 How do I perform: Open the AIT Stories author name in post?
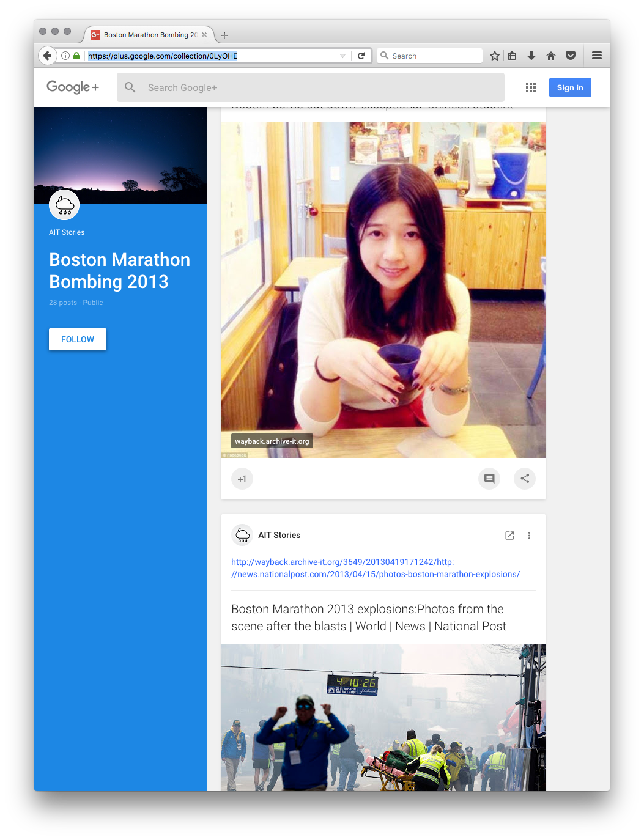click(x=279, y=535)
